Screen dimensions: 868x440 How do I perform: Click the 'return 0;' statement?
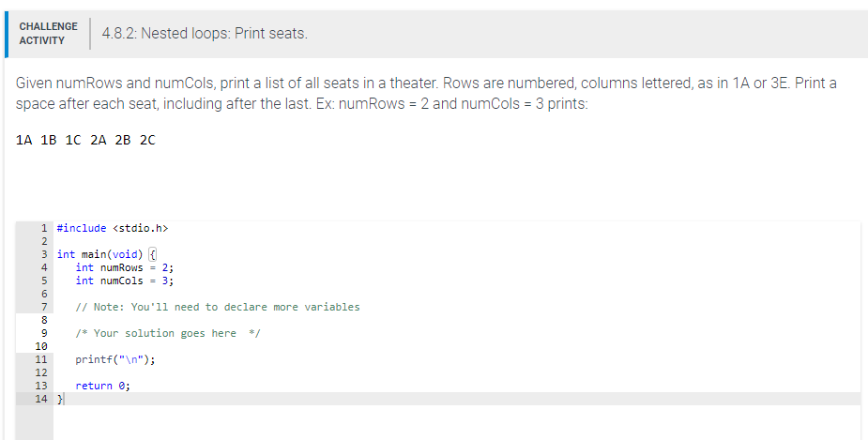(x=102, y=386)
